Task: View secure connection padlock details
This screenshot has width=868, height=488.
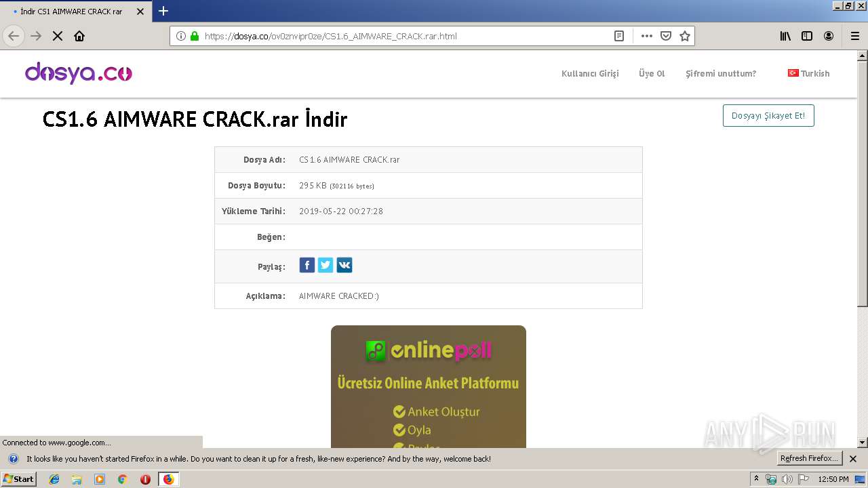Action: (x=195, y=36)
